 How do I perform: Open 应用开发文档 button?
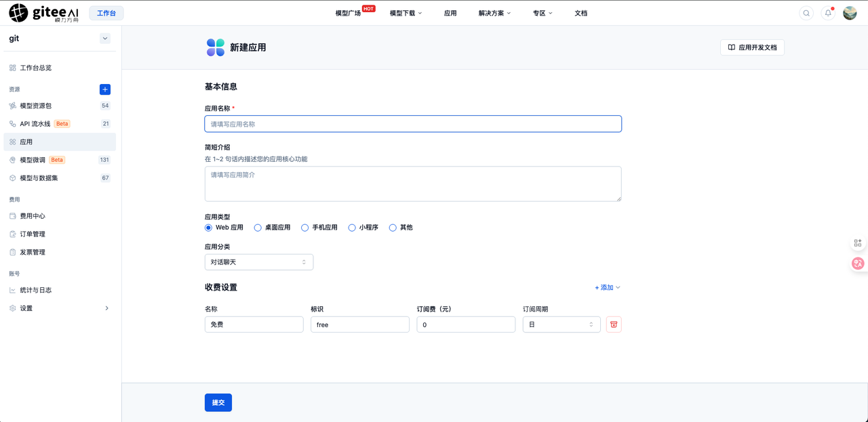[752, 47]
